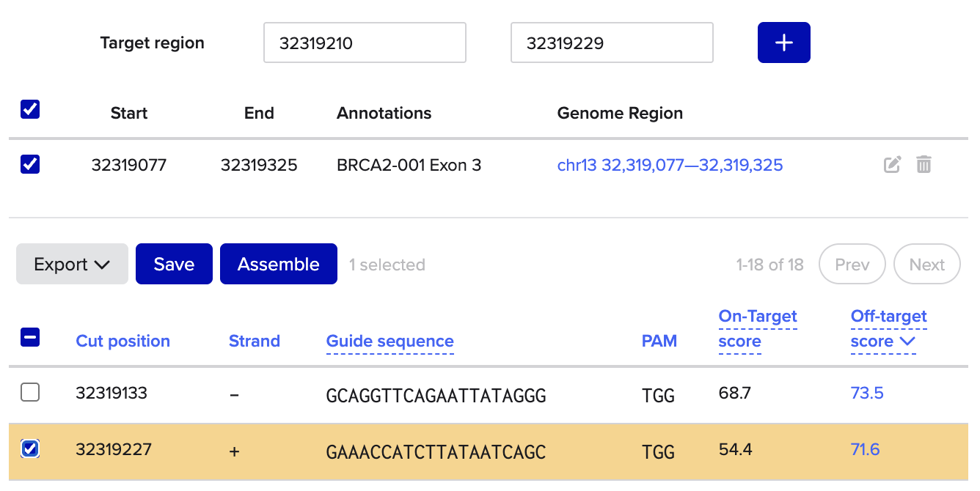980x491 pixels.
Task: Uncheck the BRCA2-001 Exon 3 row checkbox
Action: [x=30, y=164]
